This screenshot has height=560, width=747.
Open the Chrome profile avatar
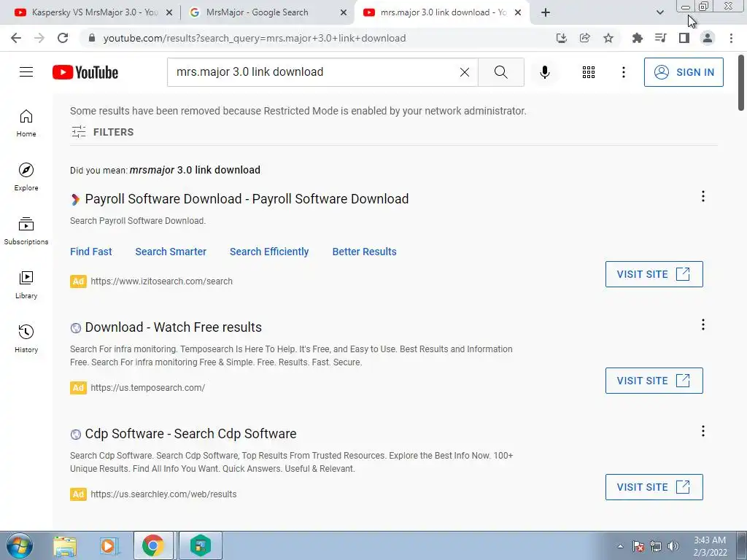pyautogui.click(x=708, y=38)
